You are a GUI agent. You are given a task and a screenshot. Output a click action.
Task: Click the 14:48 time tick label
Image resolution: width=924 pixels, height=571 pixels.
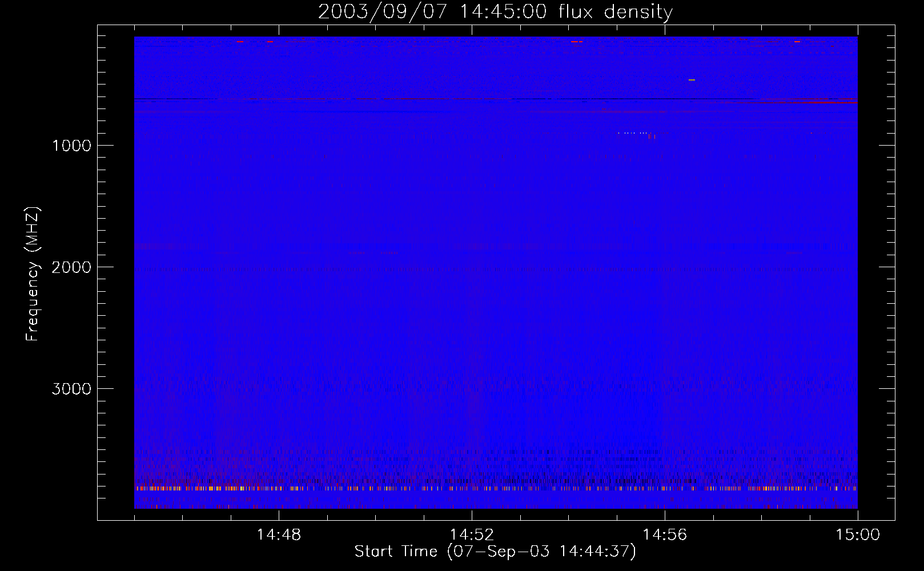(279, 535)
